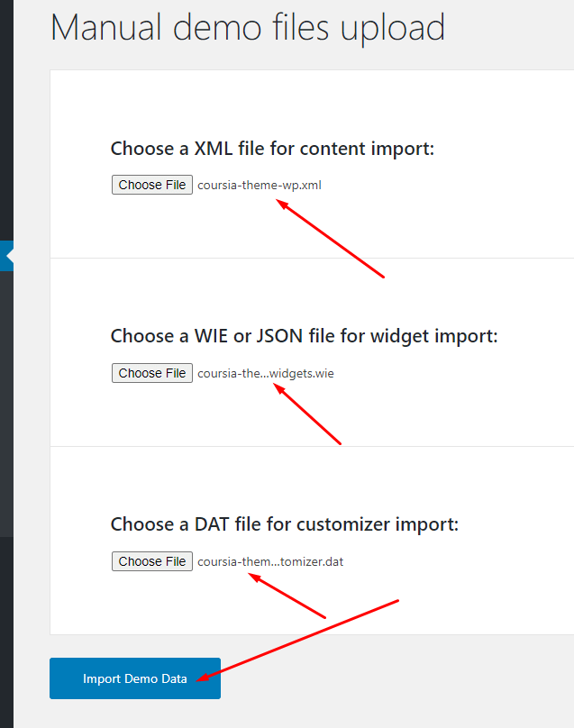Click the red arrowhead on Import Demo Data
Viewport: 574px width, 728px height.
(203, 678)
